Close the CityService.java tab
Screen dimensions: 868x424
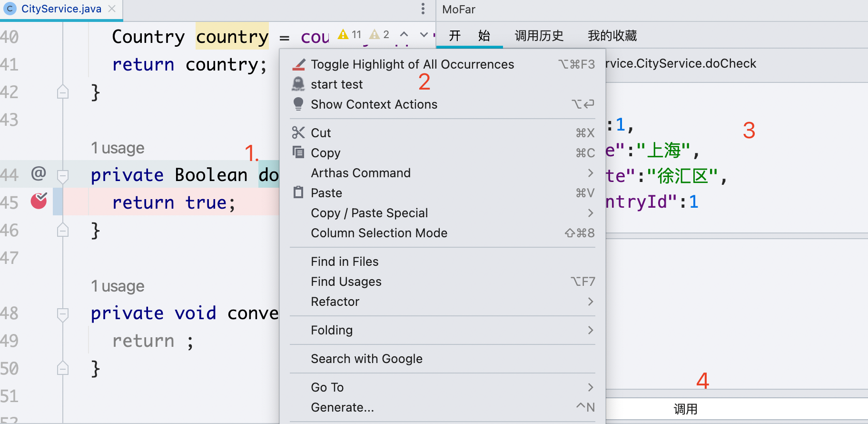pyautogui.click(x=112, y=9)
